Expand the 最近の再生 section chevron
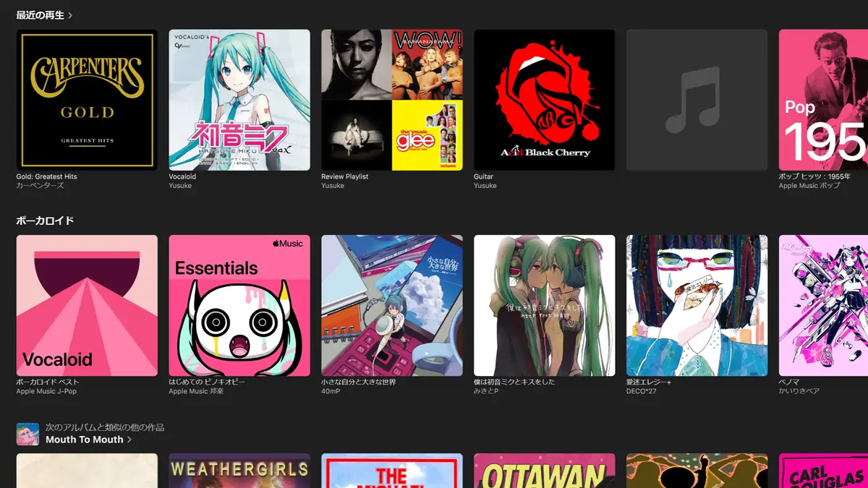 (x=70, y=15)
